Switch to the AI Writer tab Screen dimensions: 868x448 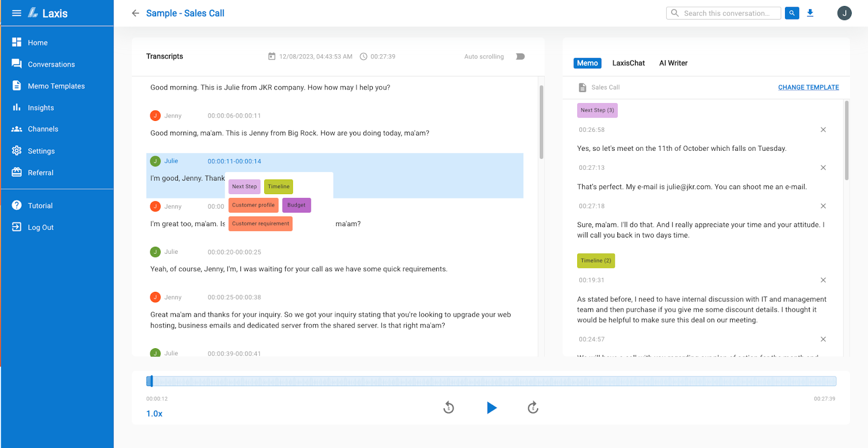pos(673,63)
